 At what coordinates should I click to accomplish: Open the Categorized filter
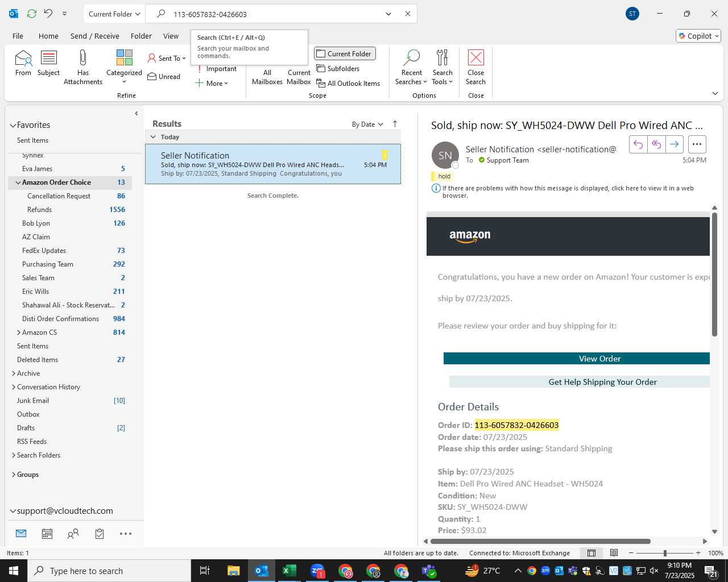pyautogui.click(x=124, y=66)
